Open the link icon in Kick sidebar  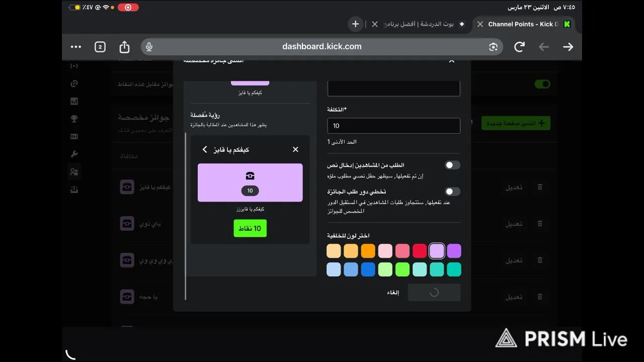pos(74,83)
